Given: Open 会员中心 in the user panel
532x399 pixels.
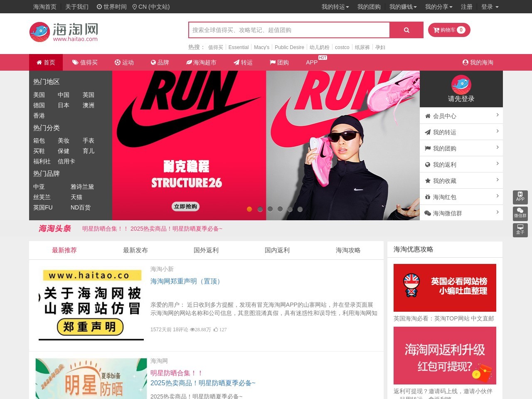Looking at the screenshot, I should (x=461, y=116).
